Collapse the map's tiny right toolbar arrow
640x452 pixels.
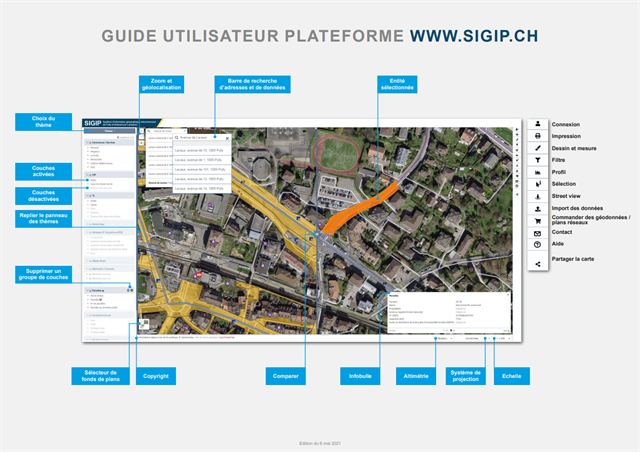coord(517,194)
